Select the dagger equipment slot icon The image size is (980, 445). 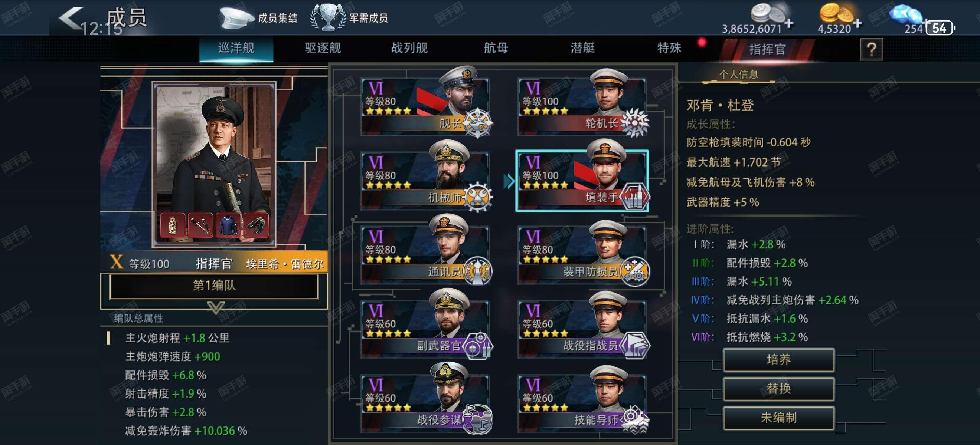(x=200, y=225)
